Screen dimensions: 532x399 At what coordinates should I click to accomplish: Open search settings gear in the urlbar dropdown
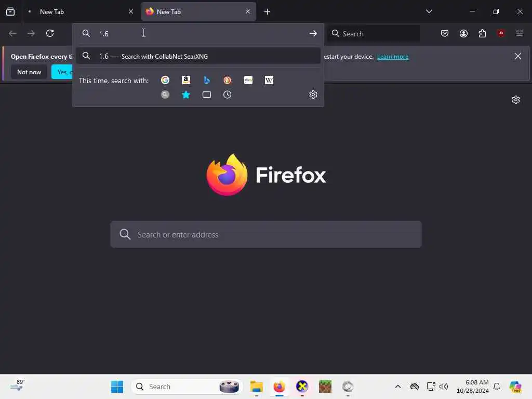pos(313,95)
